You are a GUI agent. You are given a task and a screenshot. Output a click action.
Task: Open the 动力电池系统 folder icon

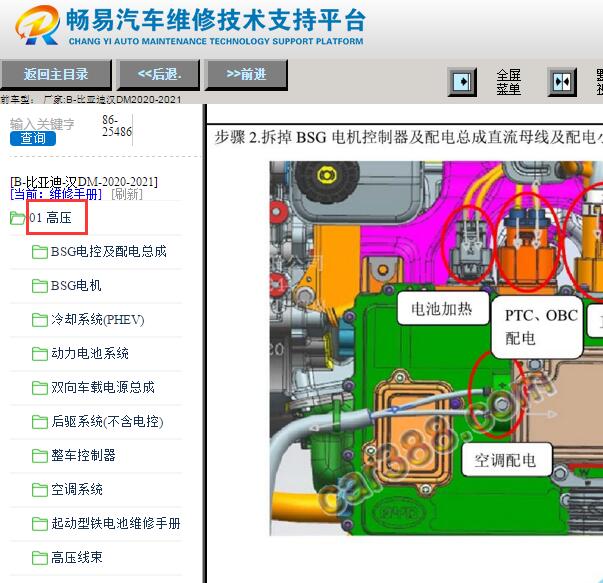tap(40, 354)
